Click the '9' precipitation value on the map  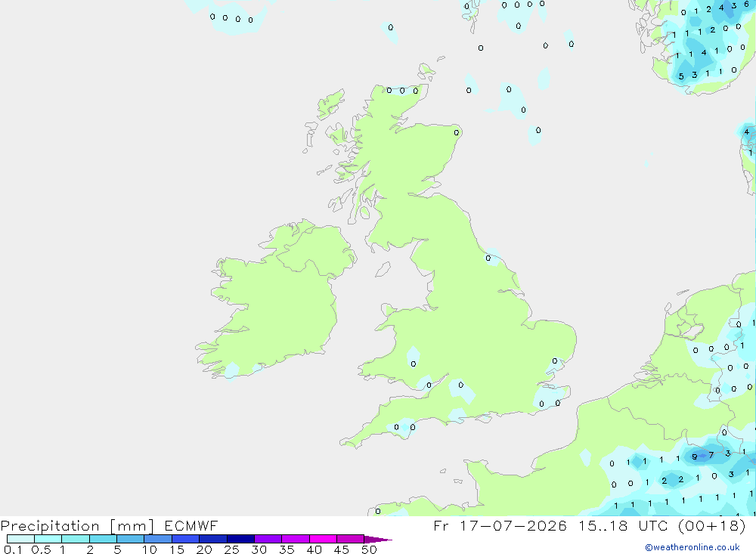point(694,457)
